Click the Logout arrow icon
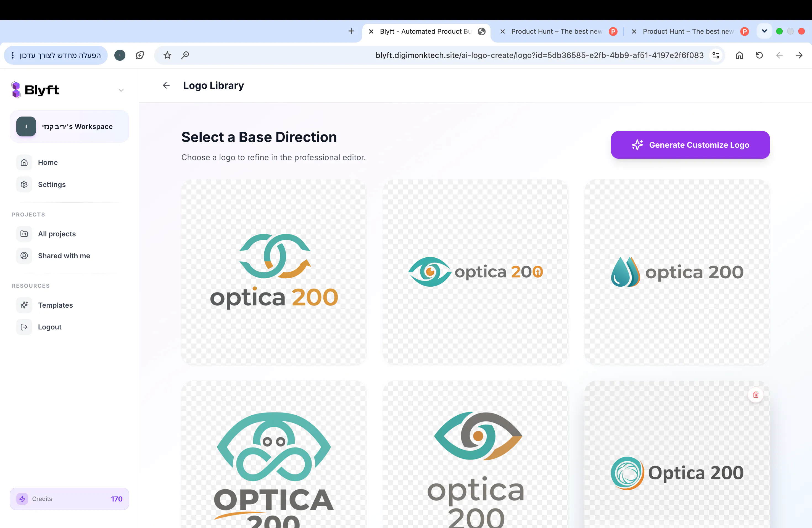812x528 pixels. tap(24, 327)
